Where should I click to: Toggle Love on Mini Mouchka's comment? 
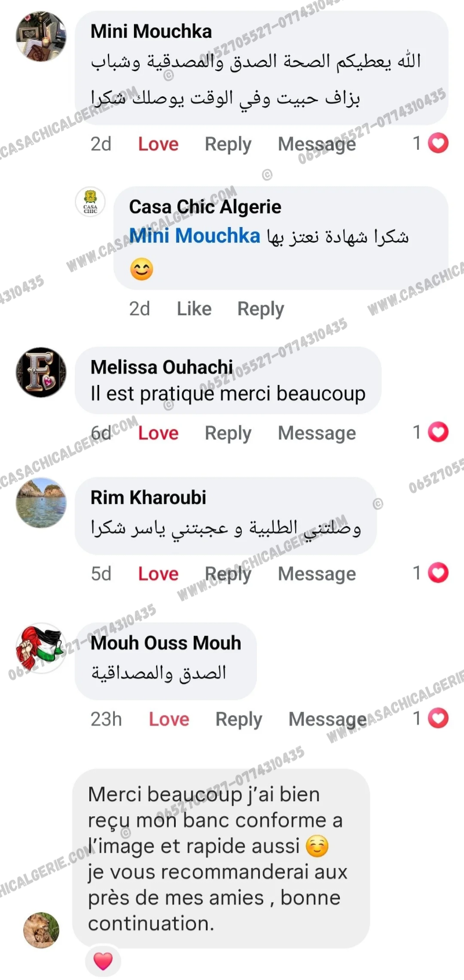click(x=158, y=144)
